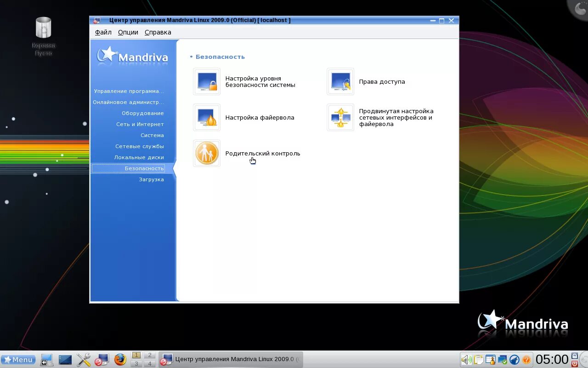The width and height of the screenshot is (588, 368).
Task: Open the wrench and screwdriver settings icon
Action: click(84, 360)
